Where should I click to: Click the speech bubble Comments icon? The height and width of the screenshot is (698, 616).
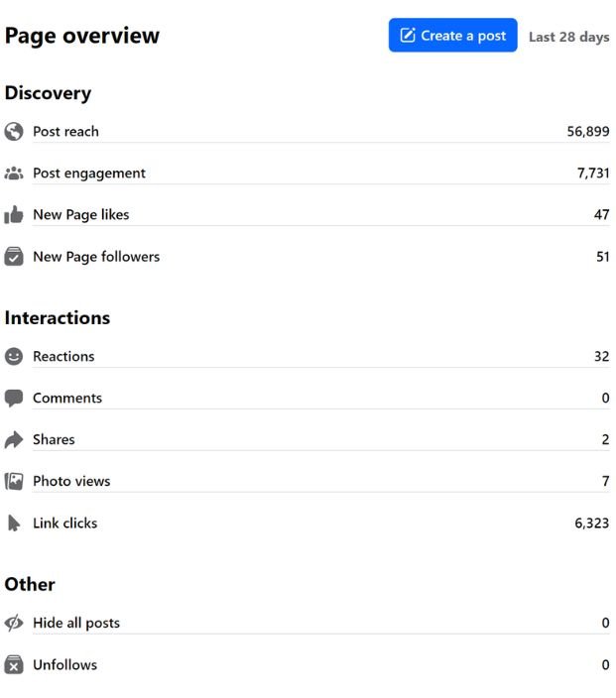pyautogui.click(x=14, y=399)
